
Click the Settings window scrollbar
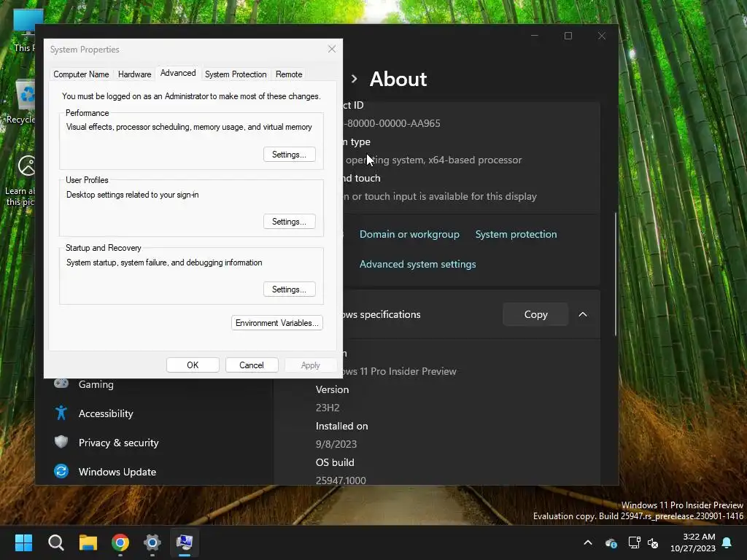click(616, 274)
